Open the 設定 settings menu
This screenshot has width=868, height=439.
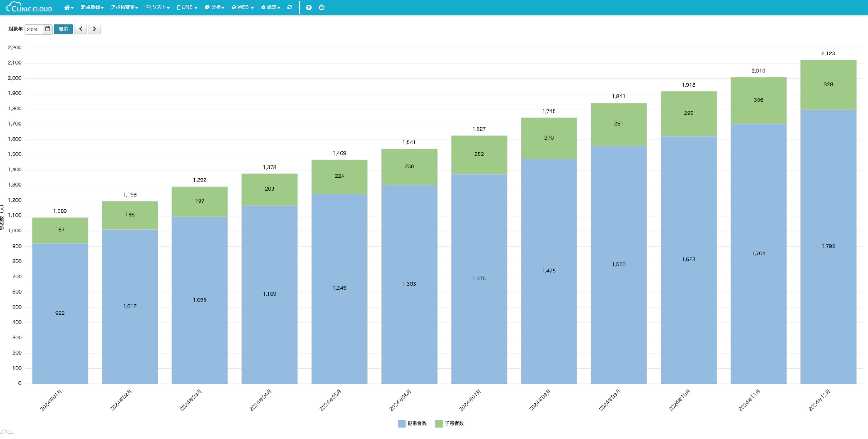click(271, 7)
